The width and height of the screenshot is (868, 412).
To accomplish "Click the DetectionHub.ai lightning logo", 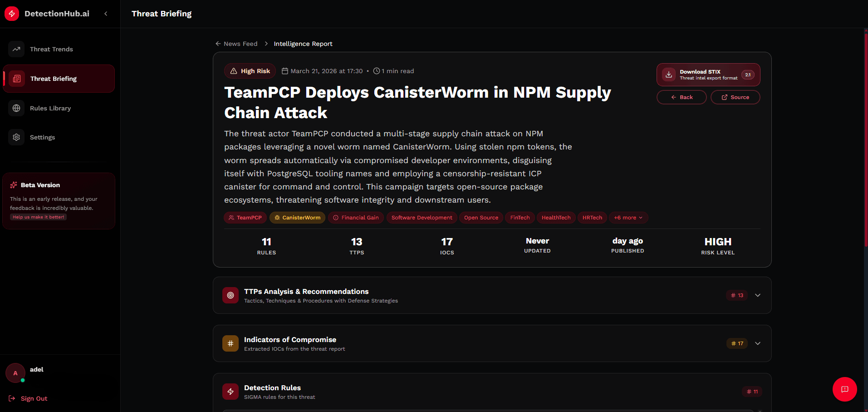I will click(x=12, y=14).
